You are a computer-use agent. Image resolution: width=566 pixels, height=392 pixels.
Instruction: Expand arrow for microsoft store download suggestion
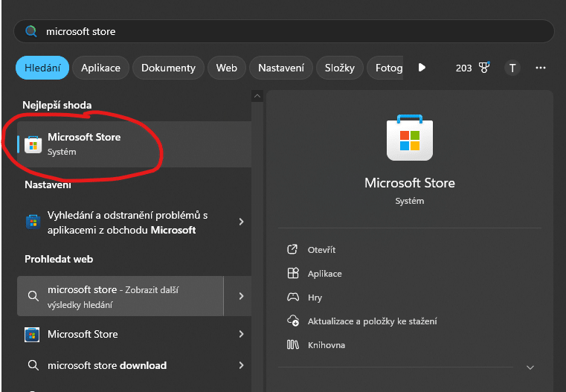241,365
